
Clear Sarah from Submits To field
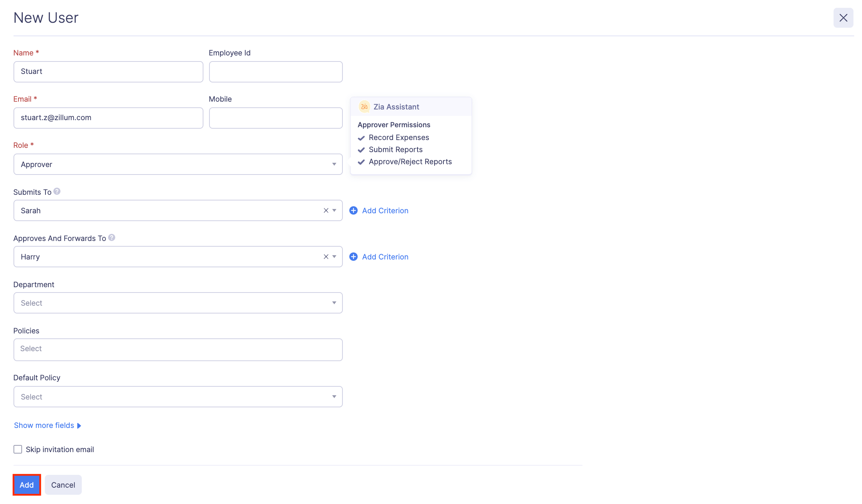(326, 210)
